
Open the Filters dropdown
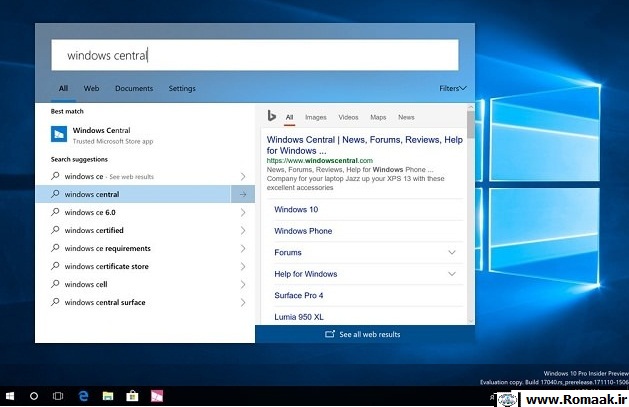coord(452,88)
